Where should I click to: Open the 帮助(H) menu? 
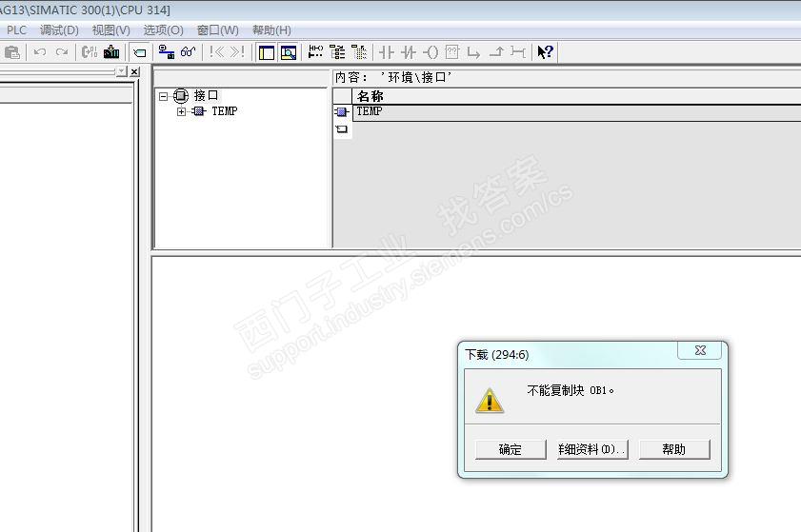pyautogui.click(x=271, y=30)
